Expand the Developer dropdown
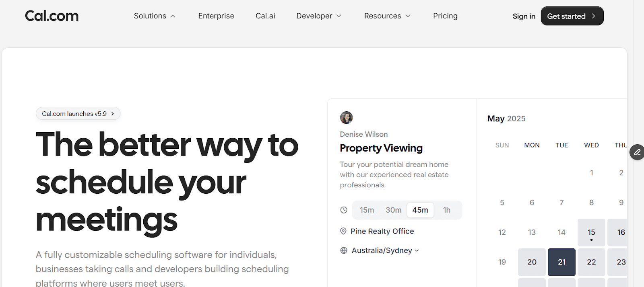 (x=319, y=16)
